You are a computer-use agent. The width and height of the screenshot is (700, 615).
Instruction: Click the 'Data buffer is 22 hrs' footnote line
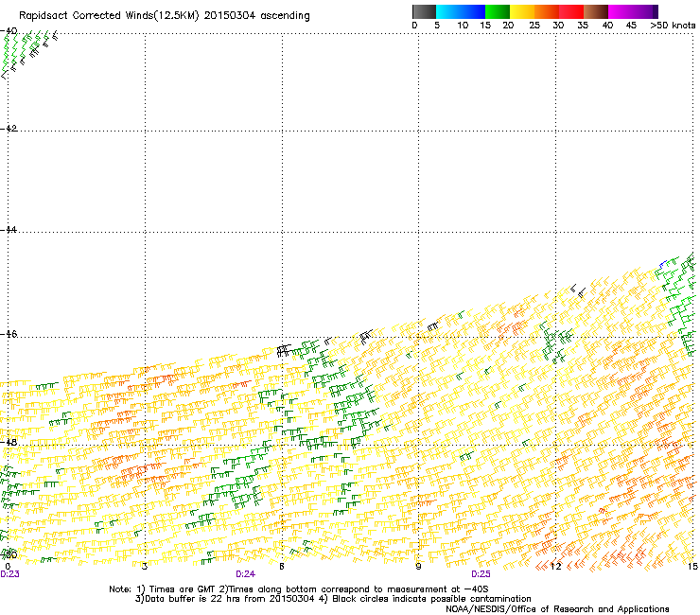[333, 599]
